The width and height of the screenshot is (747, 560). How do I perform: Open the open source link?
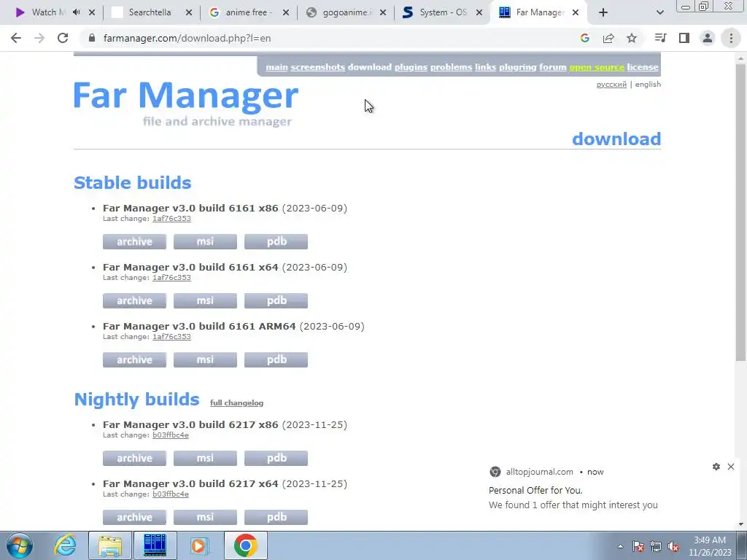pyautogui.click(x=597, y=67)
